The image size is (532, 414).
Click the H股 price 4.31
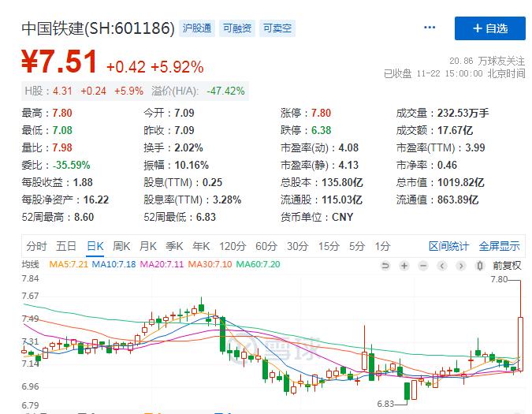click(62, 91)
